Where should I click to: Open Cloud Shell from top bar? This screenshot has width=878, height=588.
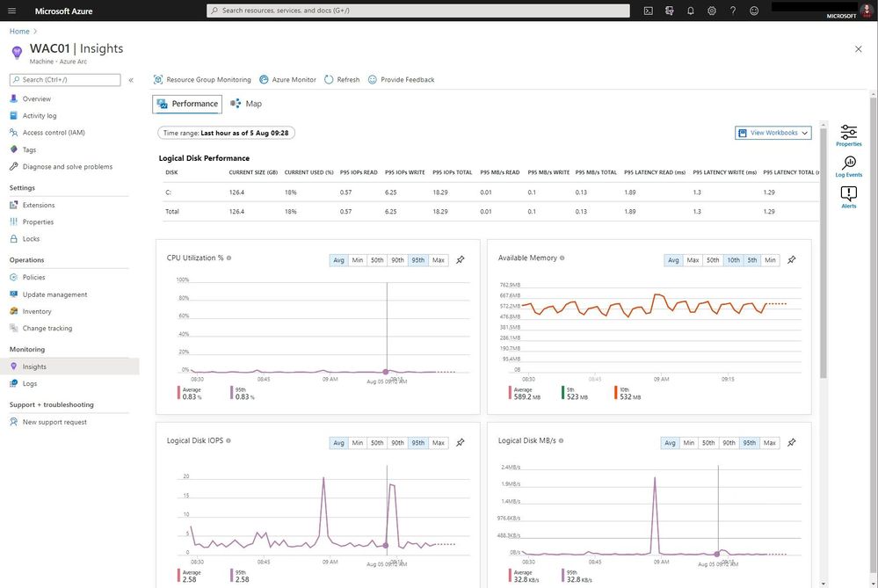648,11
